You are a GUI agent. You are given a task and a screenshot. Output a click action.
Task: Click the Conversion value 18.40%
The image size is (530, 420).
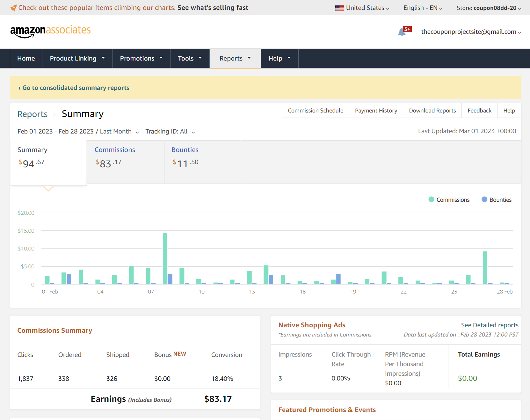pyautogui.click(x=222, y=379)
